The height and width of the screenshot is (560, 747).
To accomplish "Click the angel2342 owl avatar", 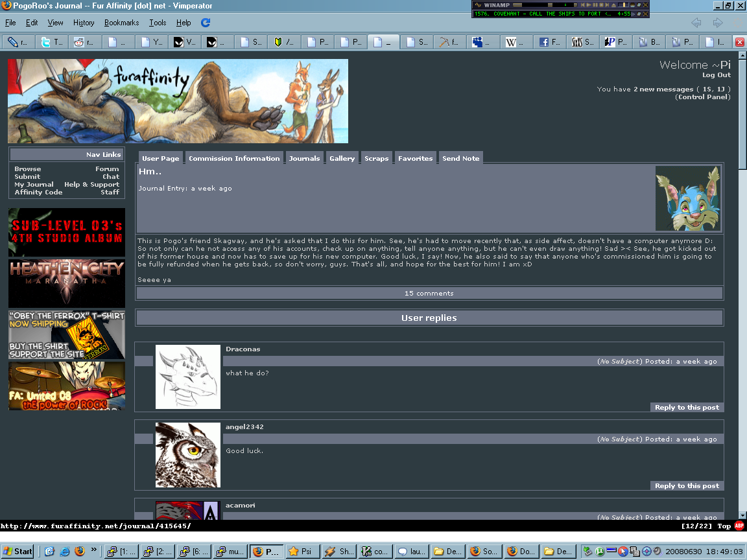I will 188,455.
